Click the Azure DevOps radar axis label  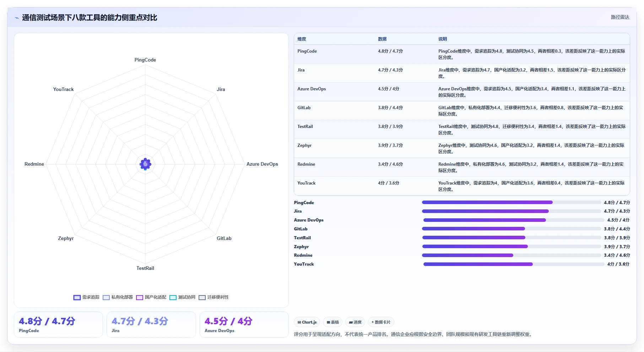262,164
